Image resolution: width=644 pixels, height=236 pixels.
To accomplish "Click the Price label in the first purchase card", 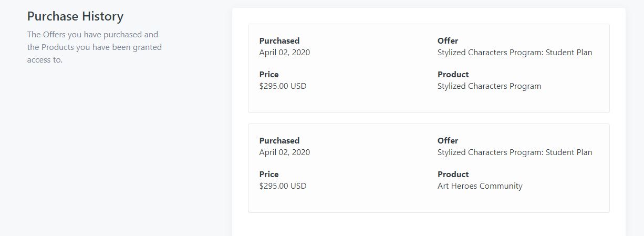I will pos(269,75).
